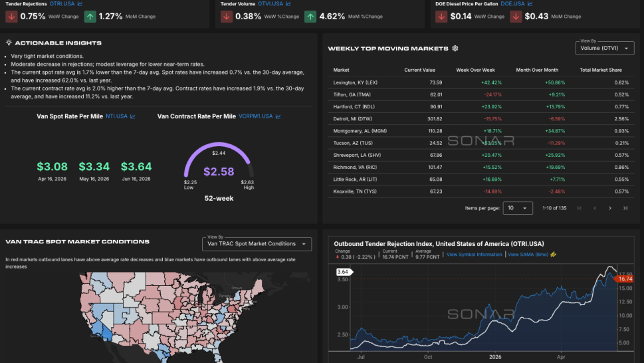This screenshot has width=644, height=363.
Task: Open chart icon beside NTI.USA
Action: pyautogui.click(x=133, y=116)
